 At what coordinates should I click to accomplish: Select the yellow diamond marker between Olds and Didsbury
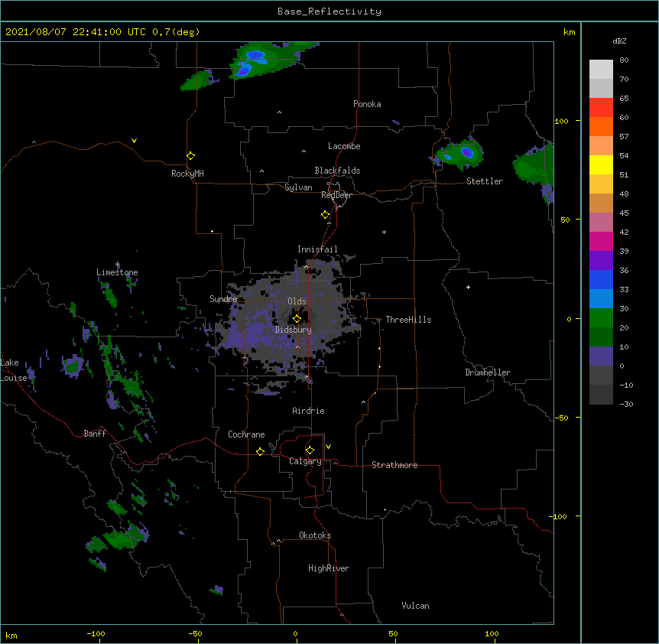[x=297, y=319]
